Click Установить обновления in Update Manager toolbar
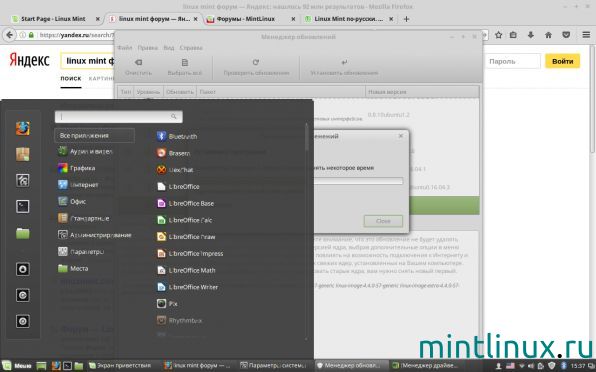596x372 pixels. [344, 67]
